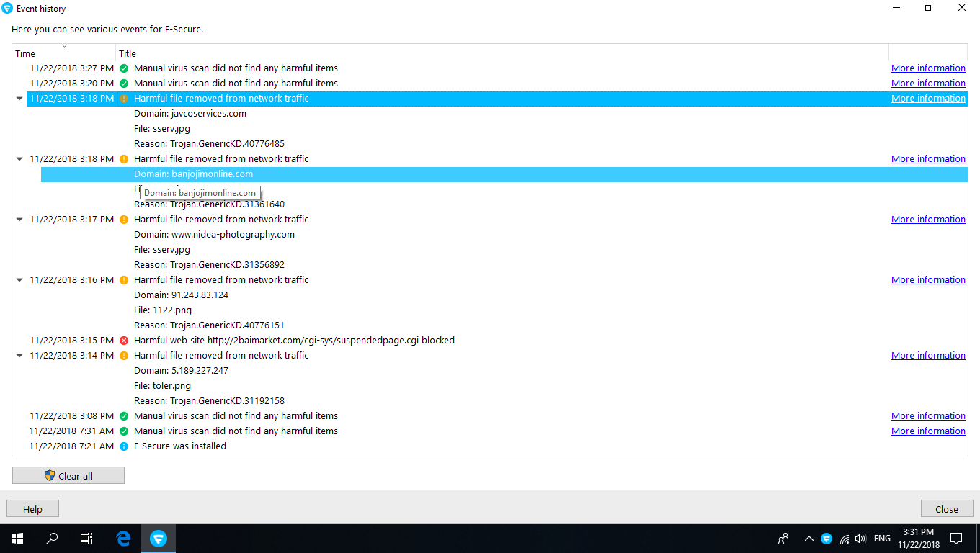
Task: Open Task View from the taskbar
Action: (86, 538)
